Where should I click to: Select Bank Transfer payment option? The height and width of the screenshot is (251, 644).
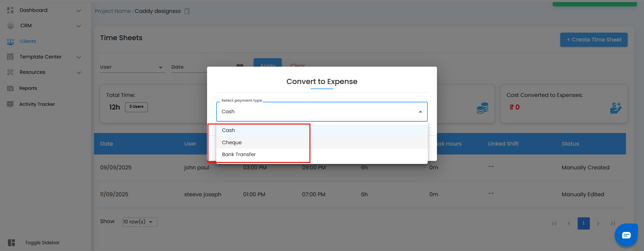[239, 154]
